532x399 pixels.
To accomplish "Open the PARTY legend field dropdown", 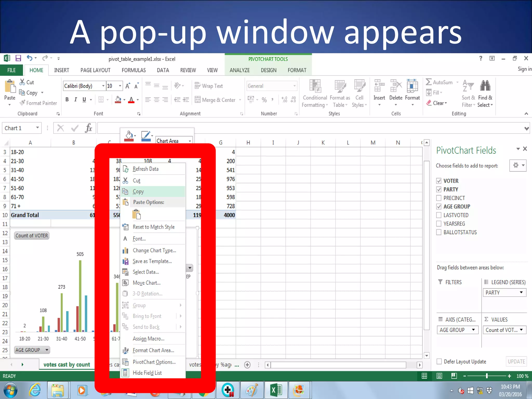I will tap(521, 292).
